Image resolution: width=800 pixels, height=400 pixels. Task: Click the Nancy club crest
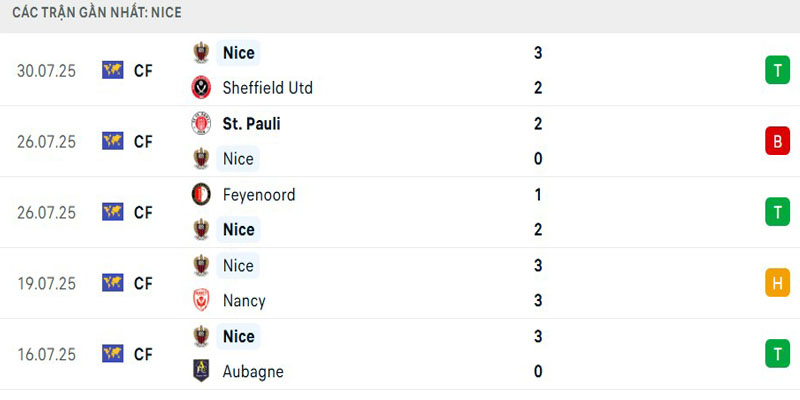pos(201,301)
